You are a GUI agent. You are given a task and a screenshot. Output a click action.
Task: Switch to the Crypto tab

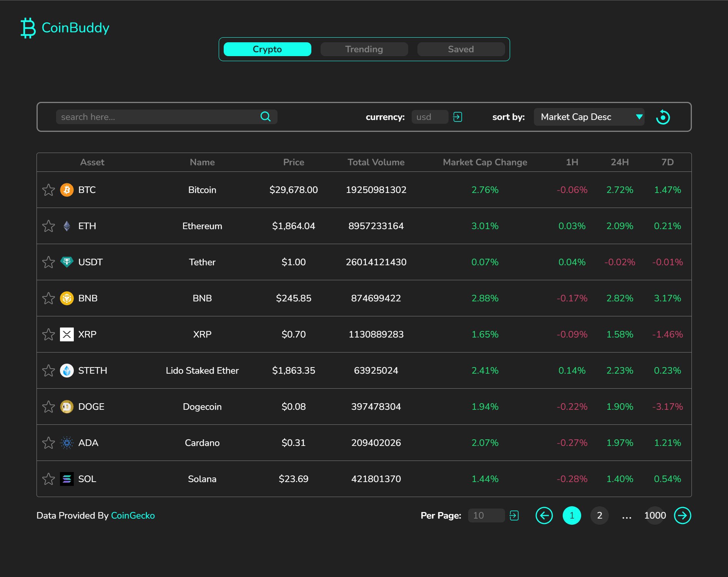pyautogui.click(x=268, y=49)
